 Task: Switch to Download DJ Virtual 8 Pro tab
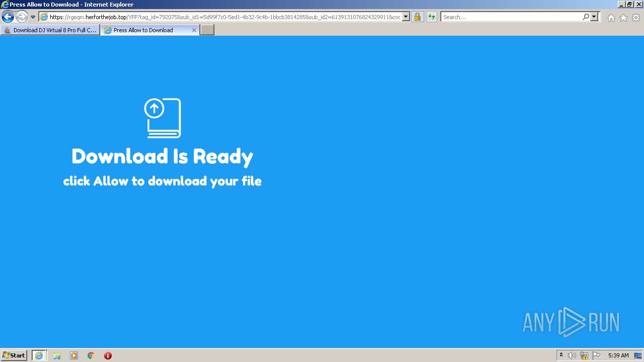click(x=50, y=30)
